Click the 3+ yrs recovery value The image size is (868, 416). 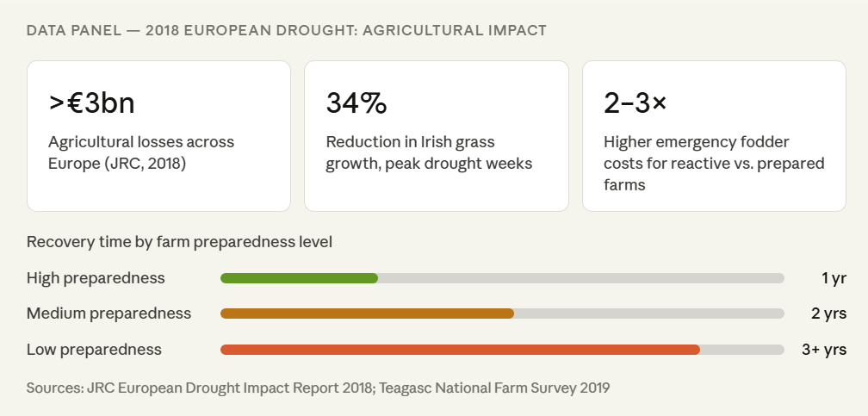pyautogui.click(x=824, y=350)
